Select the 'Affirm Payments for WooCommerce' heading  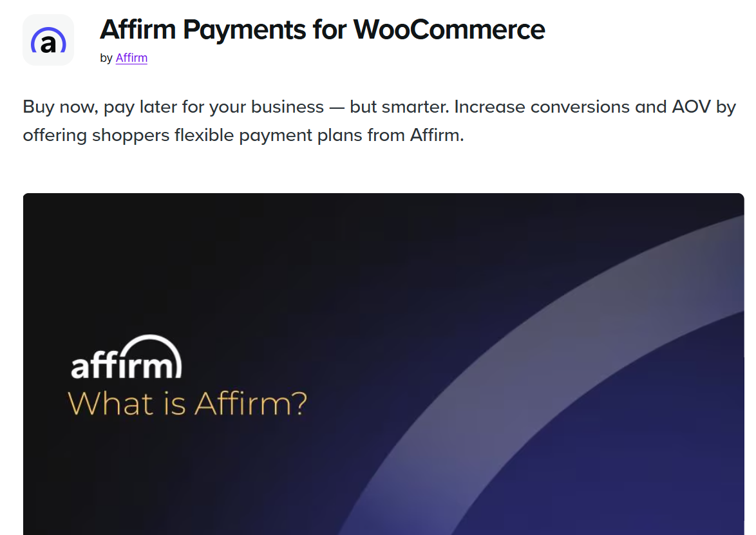[321, 29]
